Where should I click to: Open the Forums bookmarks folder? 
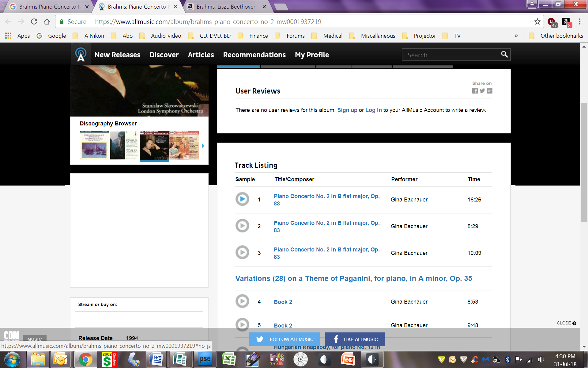[290, 36]
